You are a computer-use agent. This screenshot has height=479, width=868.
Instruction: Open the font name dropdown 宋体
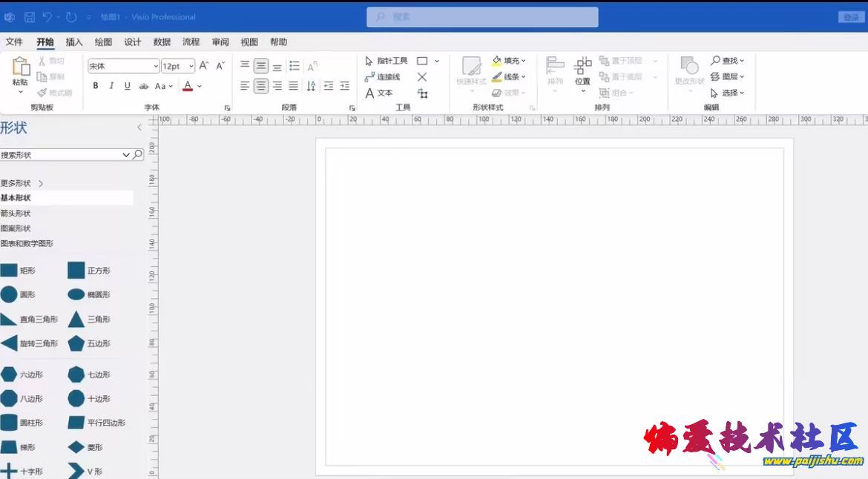pos(123,66)
